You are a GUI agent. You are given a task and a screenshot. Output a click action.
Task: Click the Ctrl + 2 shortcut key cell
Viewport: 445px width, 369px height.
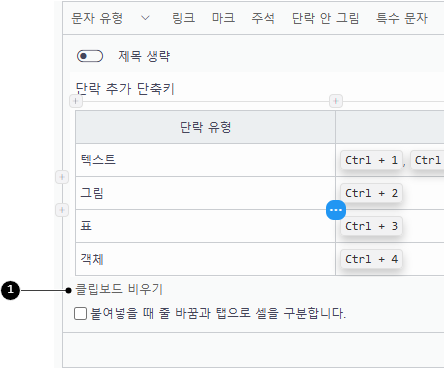(371, 193)
